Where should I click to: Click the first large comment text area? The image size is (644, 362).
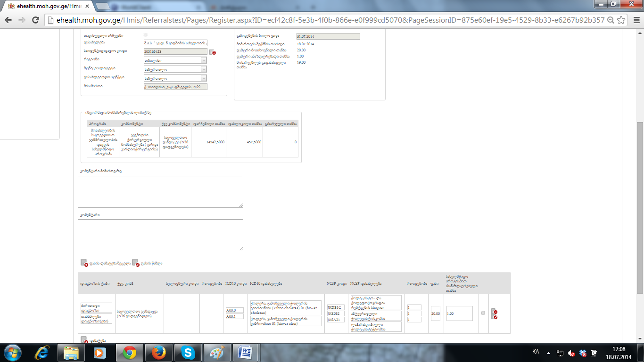(x=160, y=191)
